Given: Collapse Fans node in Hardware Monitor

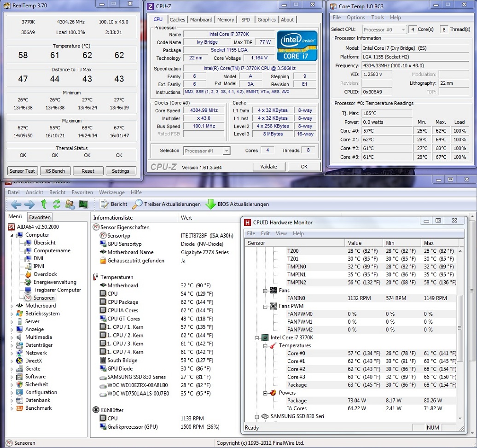Looking at the screenshot, I should point(265,291).
